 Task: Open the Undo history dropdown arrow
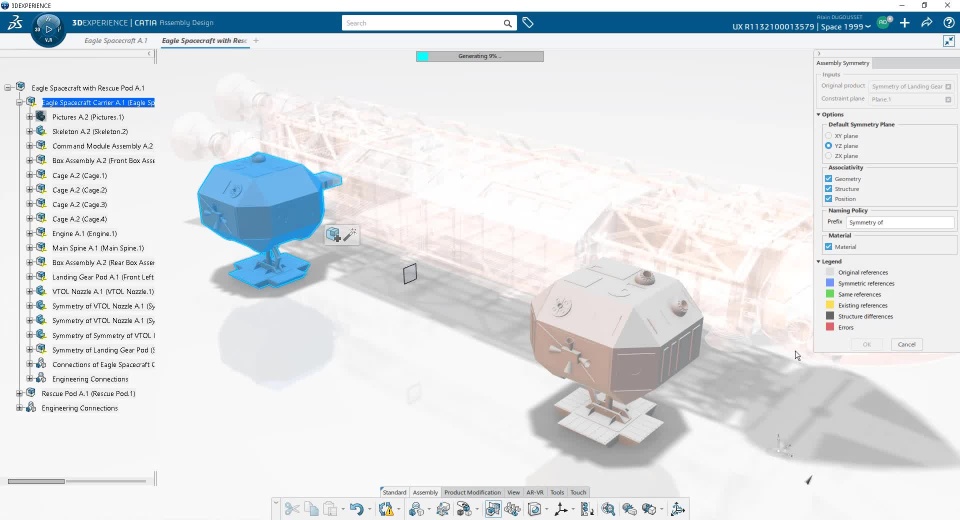(x=369, y=509)
